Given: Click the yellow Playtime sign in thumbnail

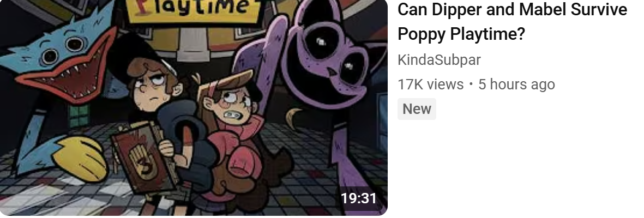Looking at the screenshot, I should (193, 9).
